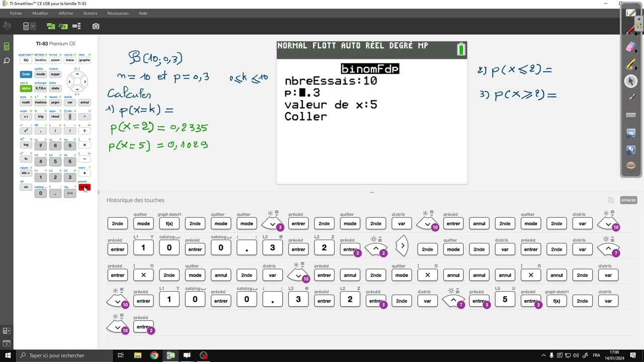Open Windows Task View
Screen dimensions: 644x362
121,355
